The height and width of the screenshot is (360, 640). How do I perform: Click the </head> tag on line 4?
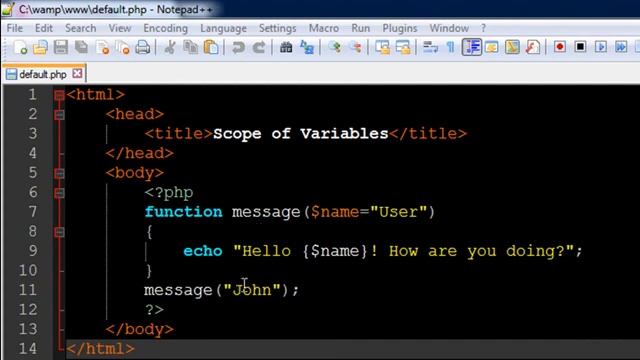click(140, 153)
